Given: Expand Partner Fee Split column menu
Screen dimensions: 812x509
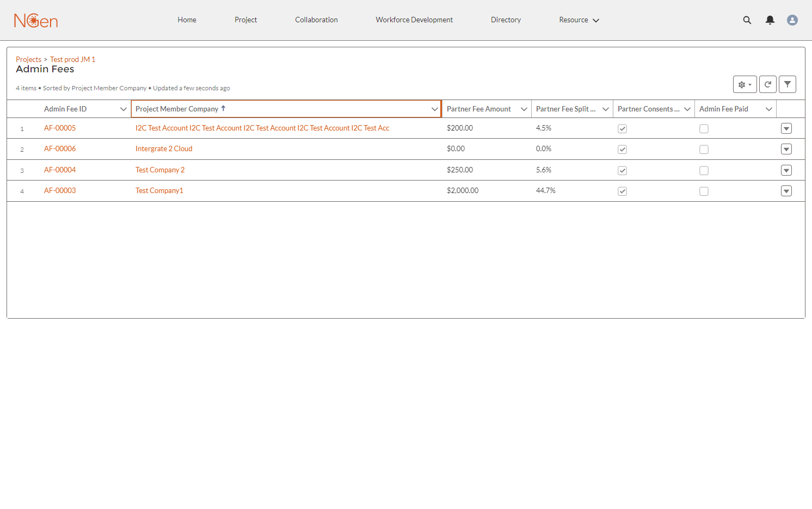Looking at the screenshot, I should [606, 109].
